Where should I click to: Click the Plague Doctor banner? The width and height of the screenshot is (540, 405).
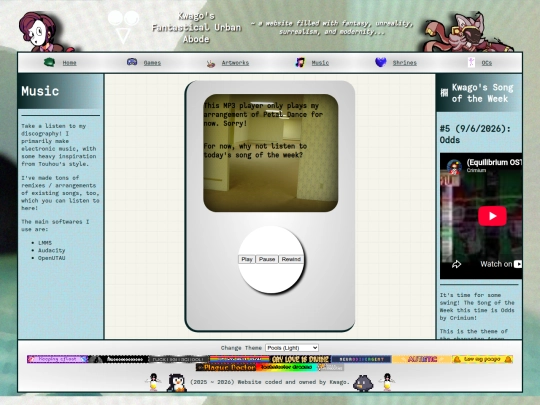[226, 367]
